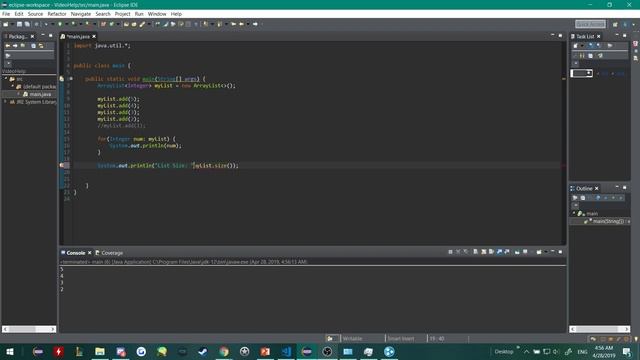Open Visual Studio Code from taskbar
The height and width of the screenshot is (360, 640).
click(x=286, y=351)
